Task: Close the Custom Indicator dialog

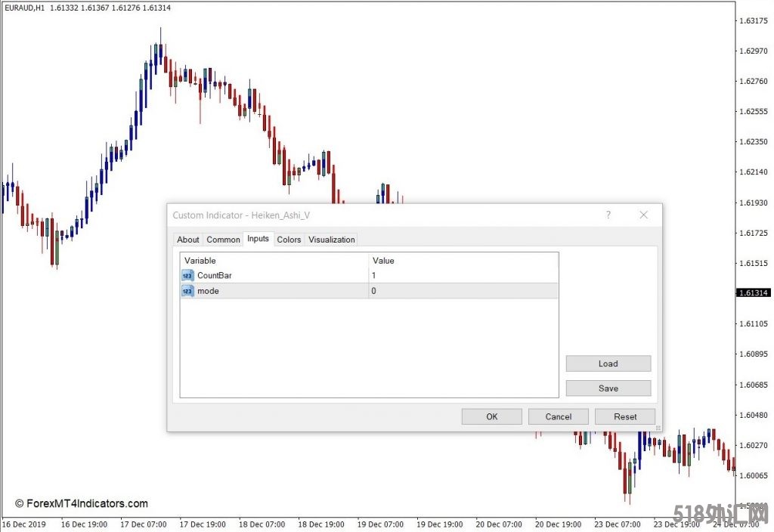Action: (644, 215)
